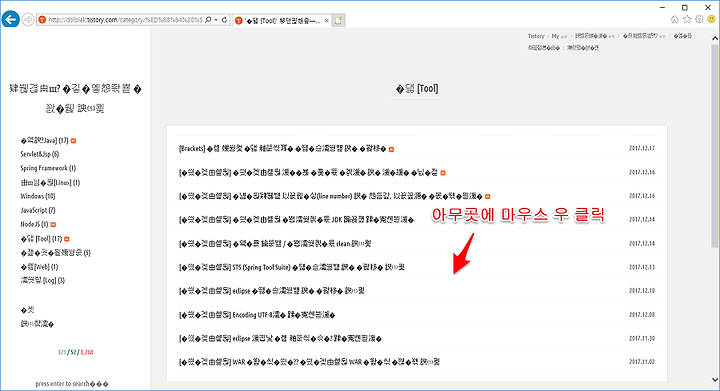Click the Tistory link in top menu
The width and height of the screenshot is (720, 391).
[x=536, y=36]
